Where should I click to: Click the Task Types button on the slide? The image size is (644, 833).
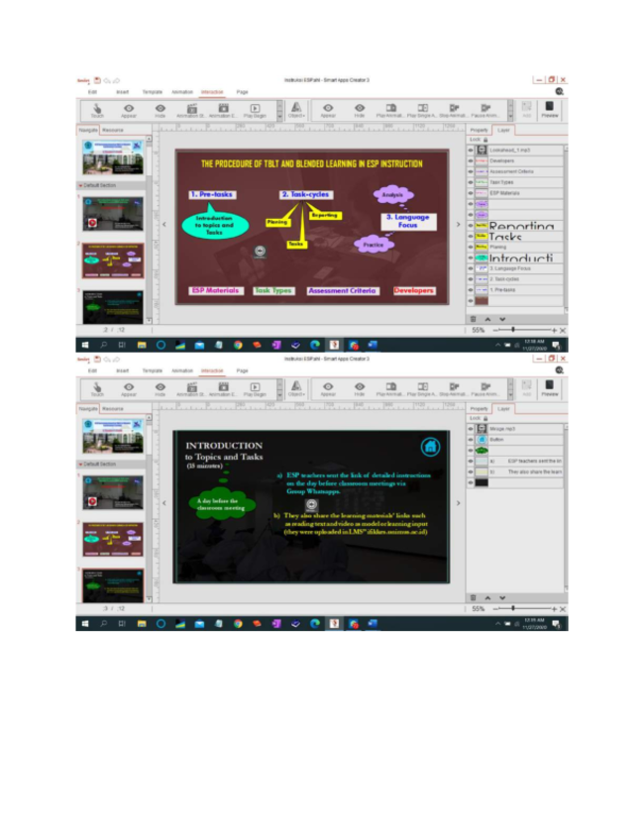(273, 290)
